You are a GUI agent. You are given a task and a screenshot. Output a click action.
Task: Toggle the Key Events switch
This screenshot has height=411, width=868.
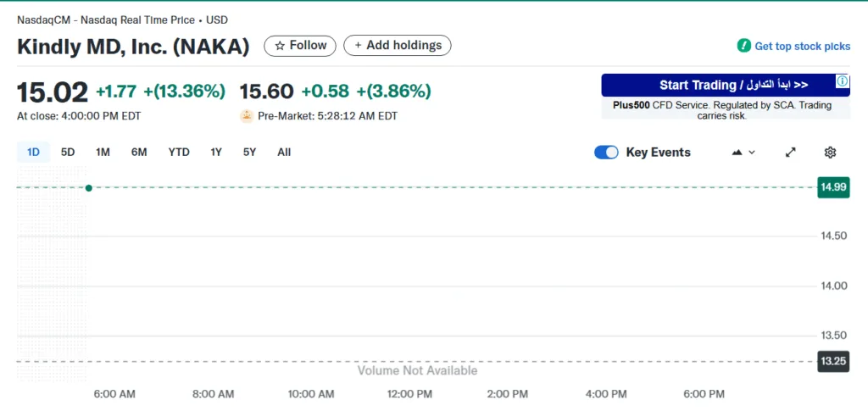pos(606,153)
